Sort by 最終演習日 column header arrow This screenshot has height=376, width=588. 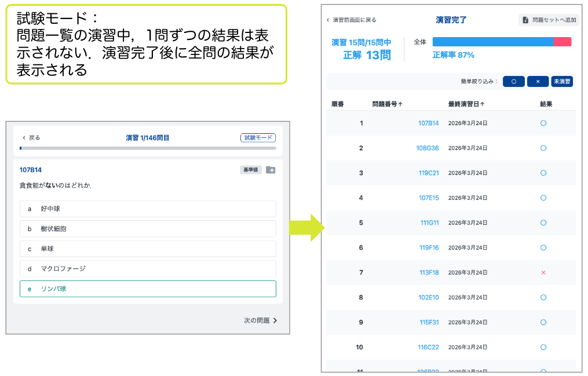pos(482,104)
